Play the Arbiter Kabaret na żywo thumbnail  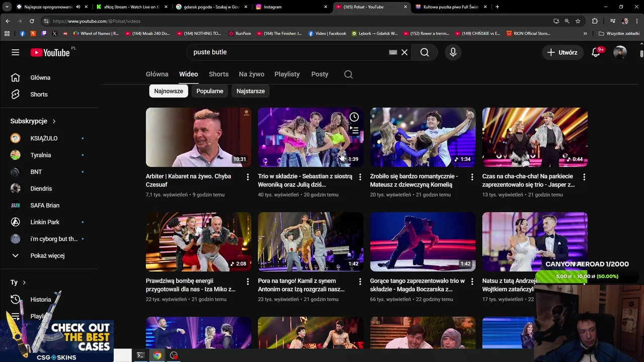198,137
